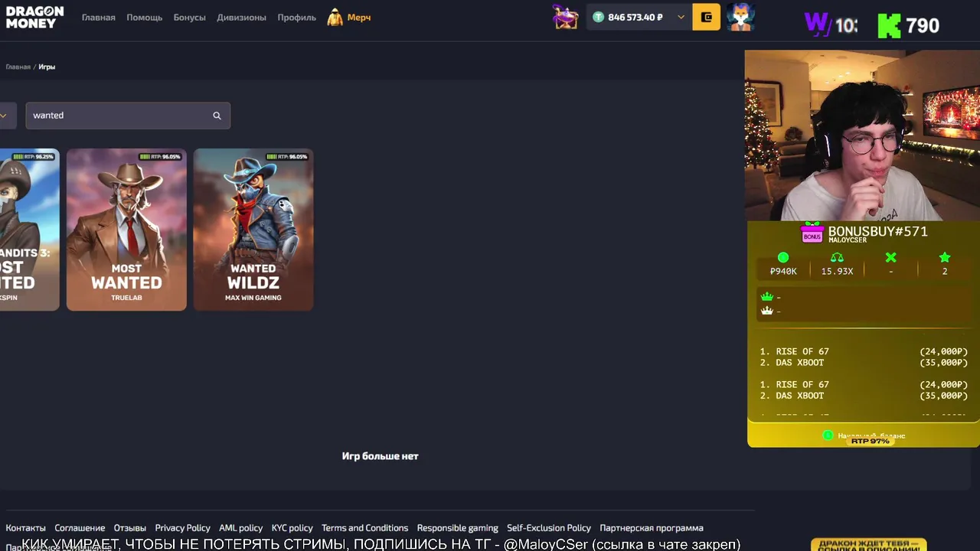980x551 pixels.
Task: Click the green X icon in widget
Action: point(890,258)
